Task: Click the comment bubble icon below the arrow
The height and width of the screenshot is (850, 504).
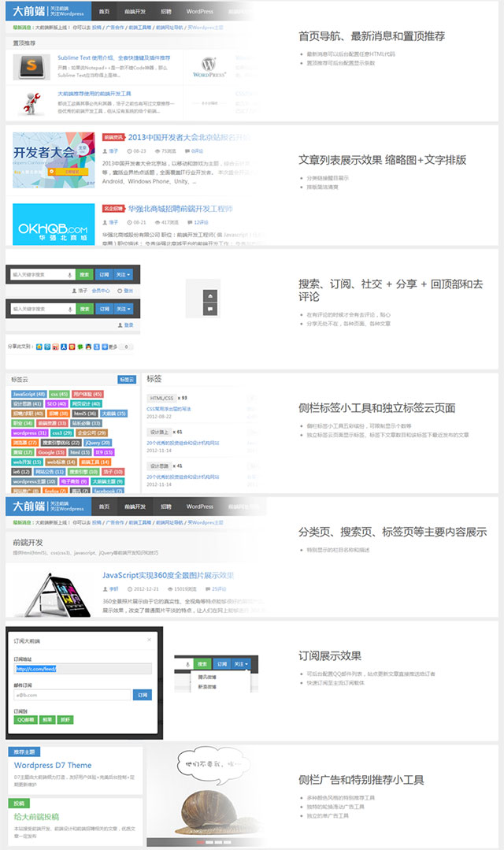Action: click(x=209, y=310)
